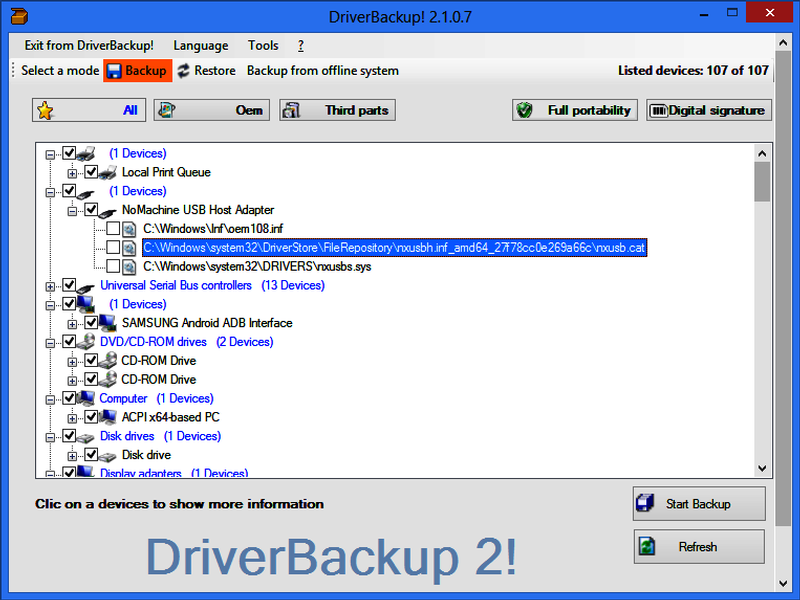
Task: Click the Digital signature button
Action: point(709,110)
